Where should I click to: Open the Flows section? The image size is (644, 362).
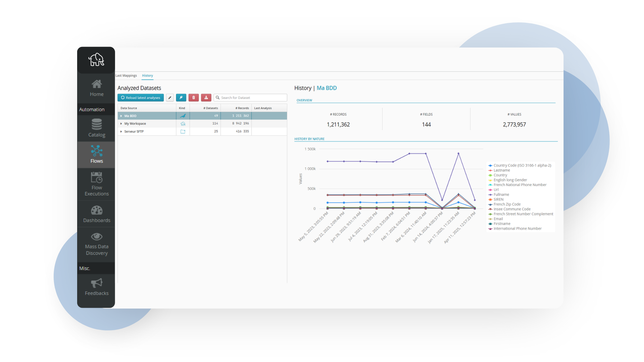[x=97, y=155]
